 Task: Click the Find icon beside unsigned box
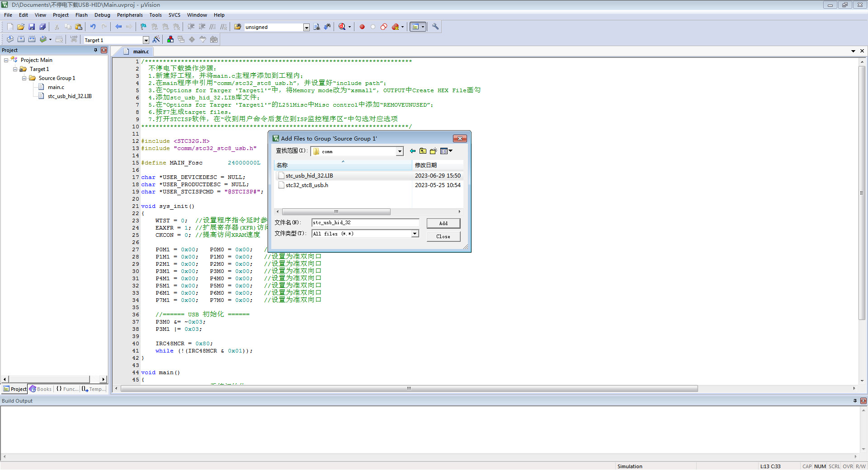click(x=316, y=27)
